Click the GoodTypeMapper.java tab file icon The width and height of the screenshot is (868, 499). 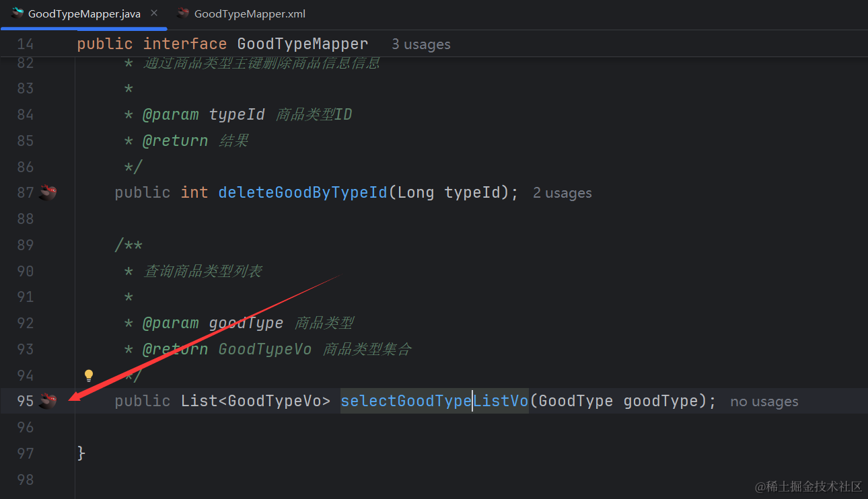pyautogui.click(x=17, y=13)
